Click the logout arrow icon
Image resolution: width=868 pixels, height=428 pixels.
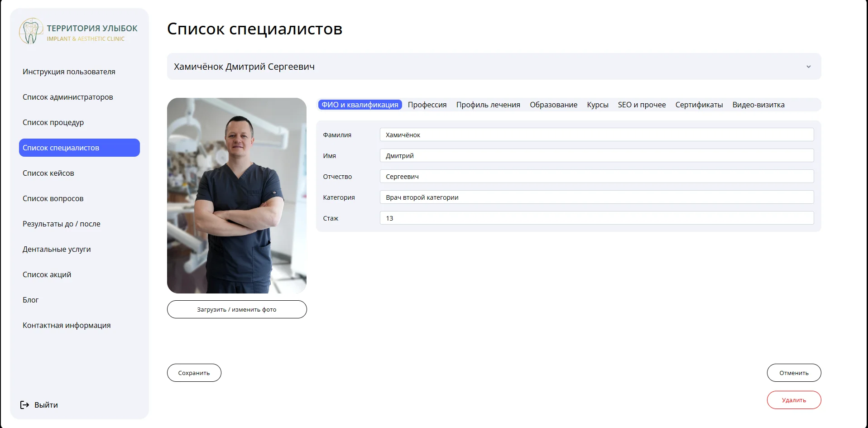[x=25, y=405]
